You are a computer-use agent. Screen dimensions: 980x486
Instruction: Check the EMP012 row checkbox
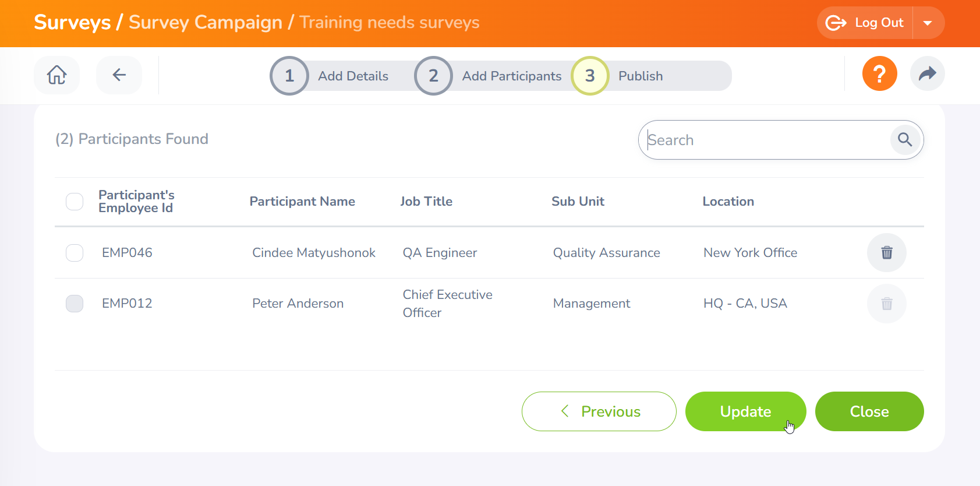(x=75, y=304)
